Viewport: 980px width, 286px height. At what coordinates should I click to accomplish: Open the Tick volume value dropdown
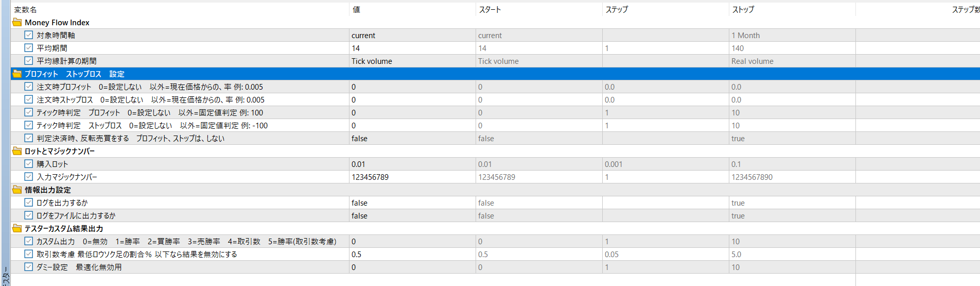coord(412,61)
